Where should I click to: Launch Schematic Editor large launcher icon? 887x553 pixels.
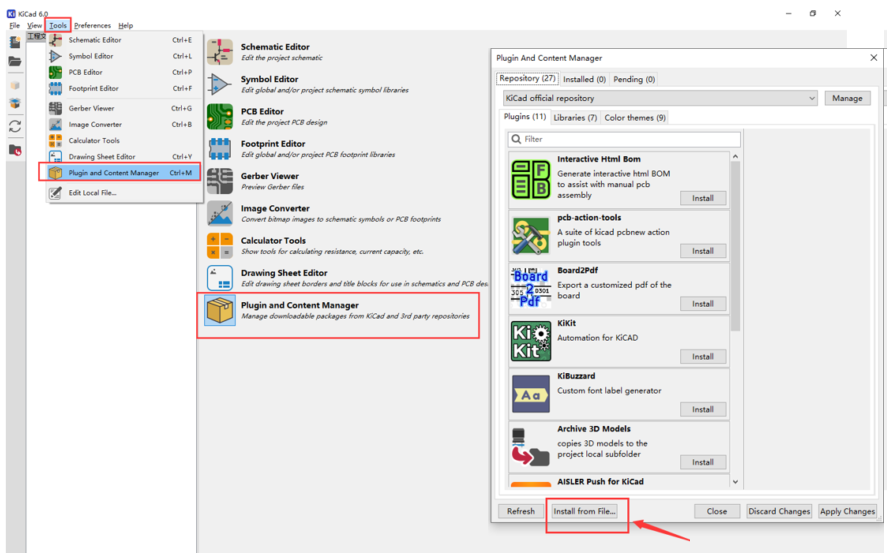coord(219,52)
